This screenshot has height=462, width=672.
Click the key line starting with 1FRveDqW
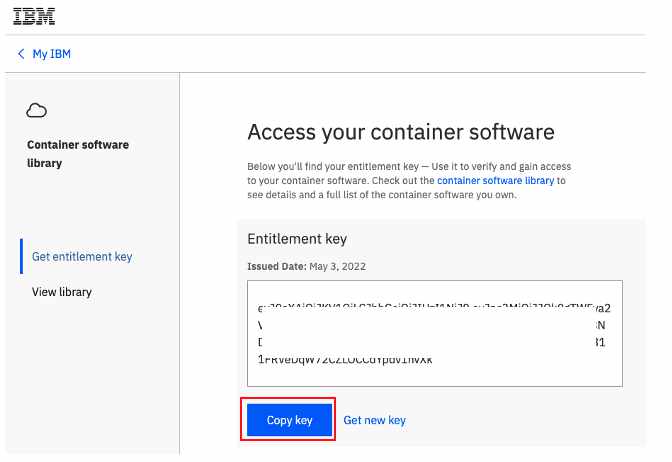(345, 359)
